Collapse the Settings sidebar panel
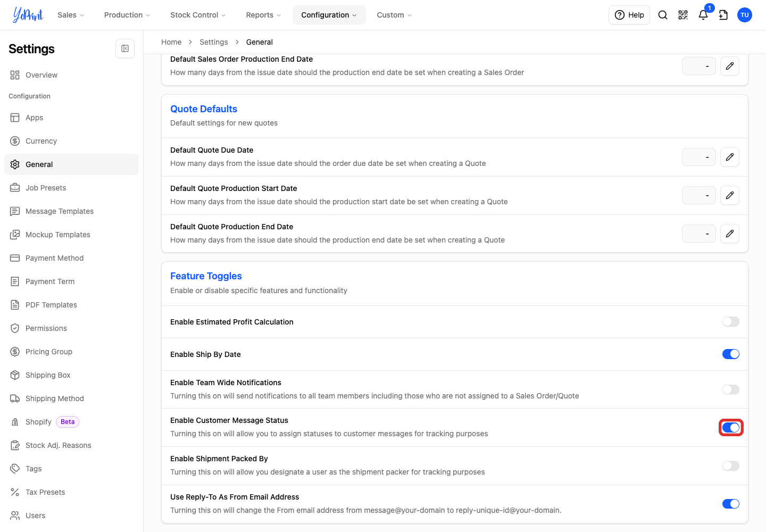The height and width of the screenshot is (532, 766). [x=125, y=48]
